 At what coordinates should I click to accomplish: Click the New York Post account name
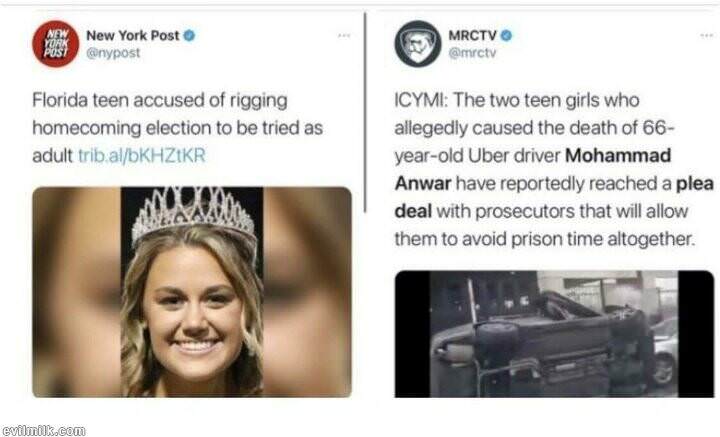(x=133, y=35)
